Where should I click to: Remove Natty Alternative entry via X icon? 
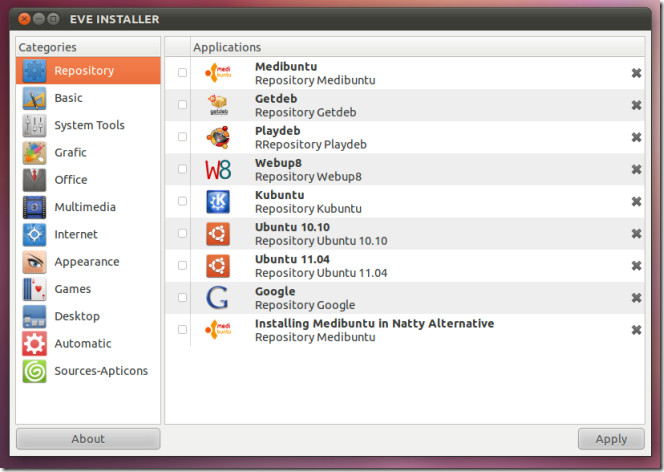coord(636,330)
